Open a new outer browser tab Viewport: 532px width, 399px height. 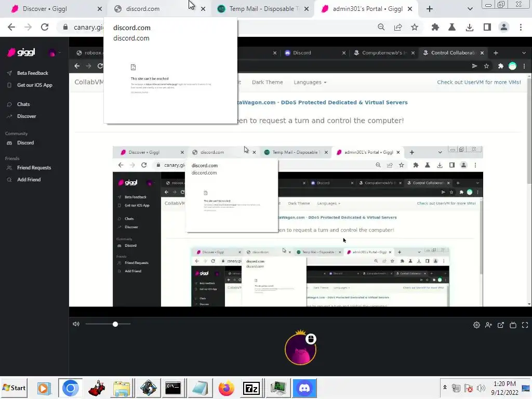click(x=430, y=9)
